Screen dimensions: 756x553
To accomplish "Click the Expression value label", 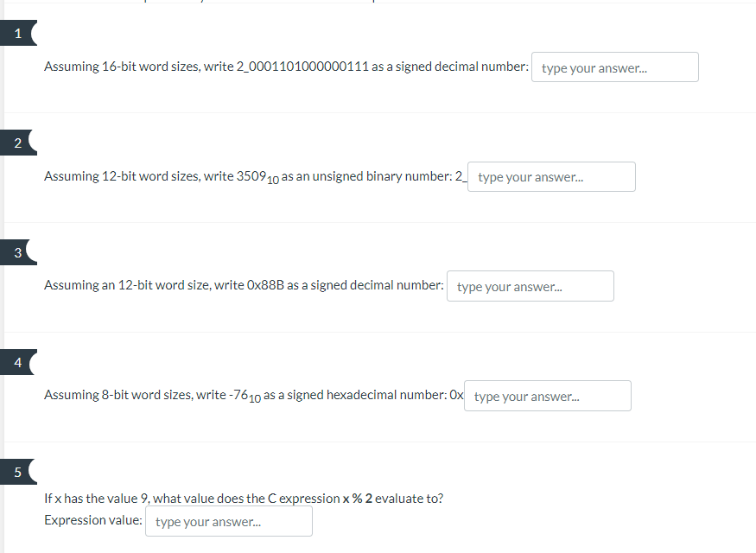I will pyautogui.click(x=92, y=520).
